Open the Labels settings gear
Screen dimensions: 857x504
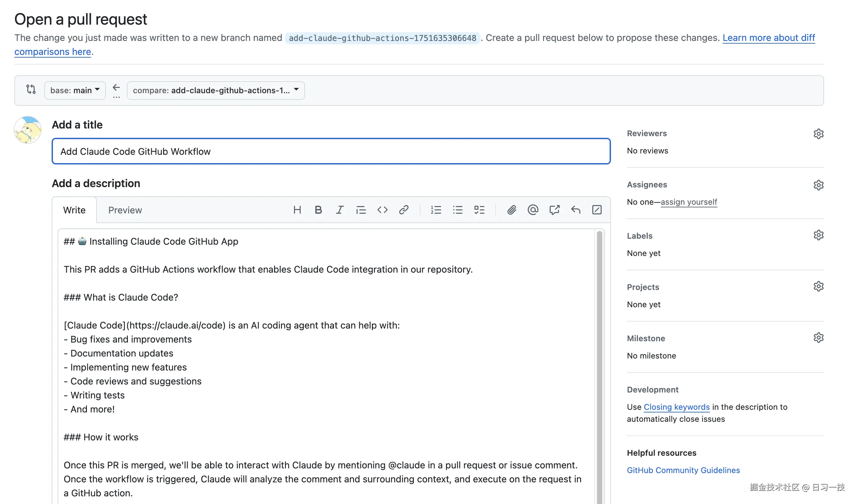pos(819,235)
